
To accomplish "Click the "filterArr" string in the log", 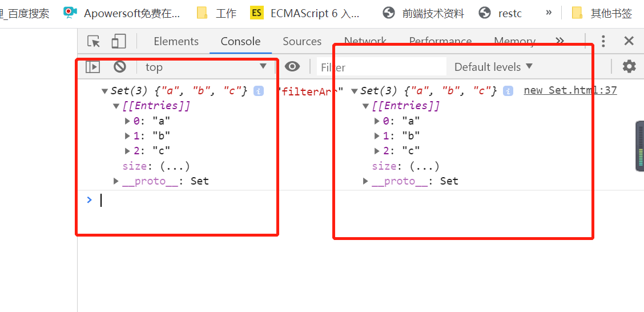I will pos(311,91).
